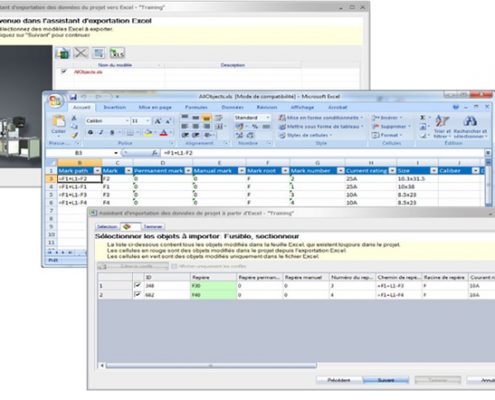Screen dimensions: 495x400
Task: Click the Insérer button in the Cellules group
Action: click(x=387, y=118)
